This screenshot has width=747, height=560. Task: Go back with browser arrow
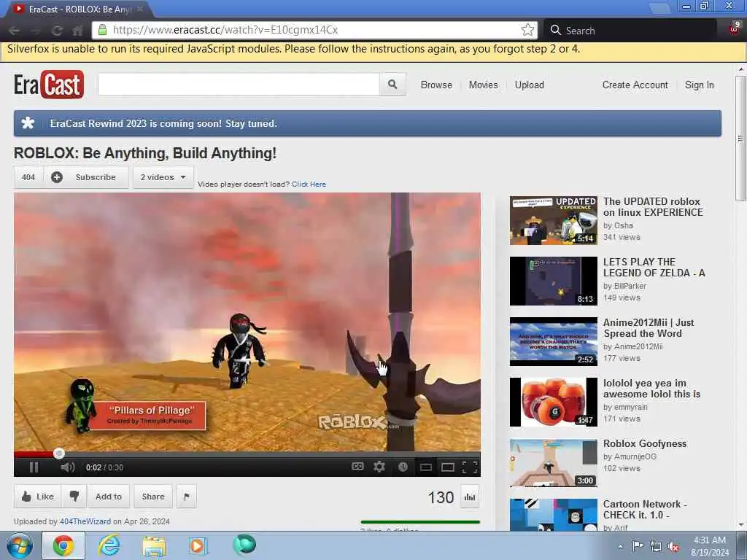click(15, 31)
